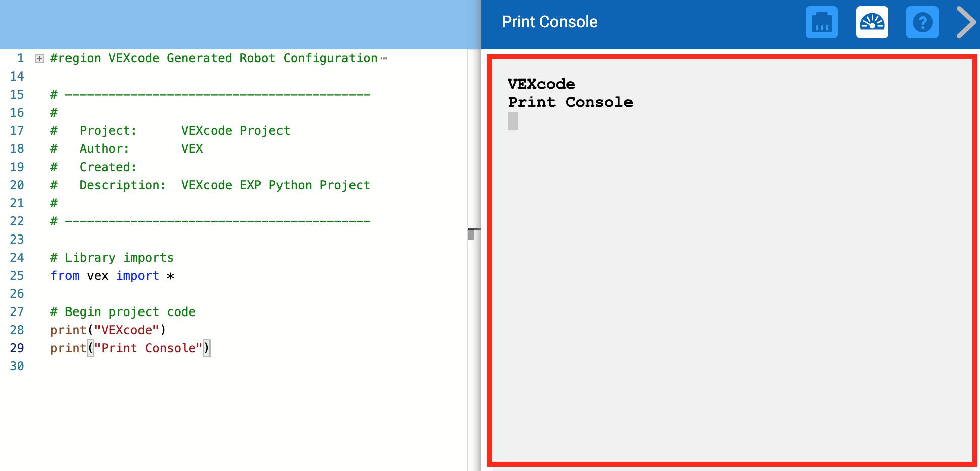Select line number 29 in the gutter
This screenshot has height=471, width=980.
click(x=17, y=348)
